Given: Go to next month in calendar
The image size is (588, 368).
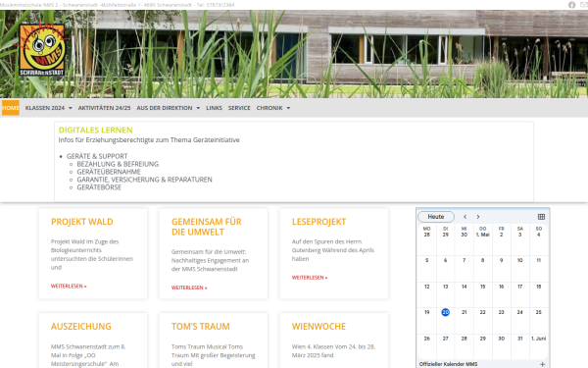Looking at the screenshot, I should click(x=478, y=217).
